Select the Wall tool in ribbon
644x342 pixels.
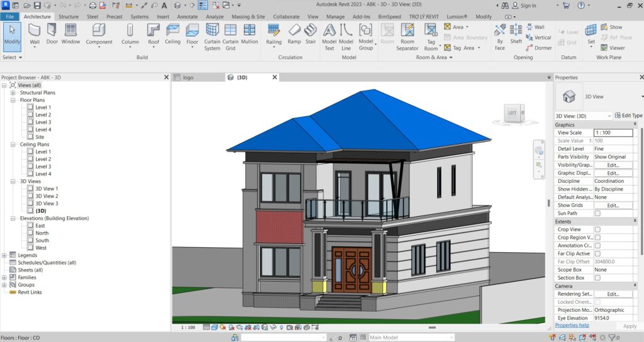pyautogui.click(x=35, y=33)
